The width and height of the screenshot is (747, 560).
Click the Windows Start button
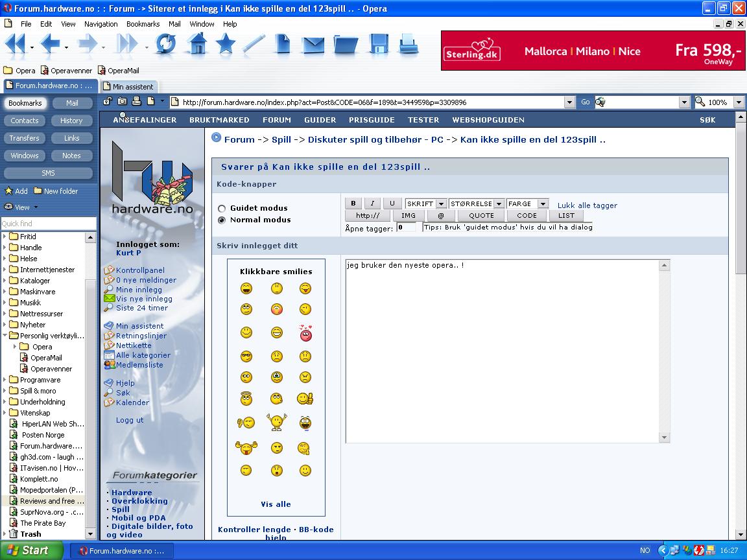(31, 550)
